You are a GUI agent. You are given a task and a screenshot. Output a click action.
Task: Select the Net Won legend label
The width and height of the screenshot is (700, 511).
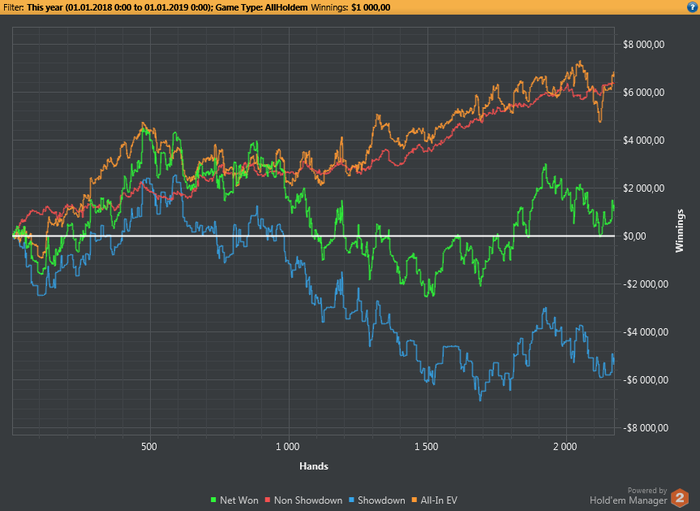click(x=239, y=500)
